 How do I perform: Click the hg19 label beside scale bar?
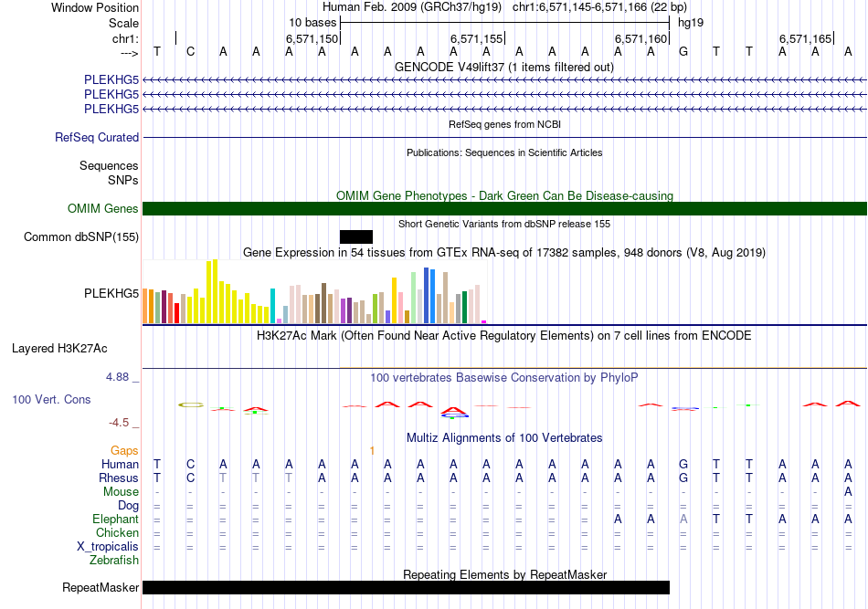[x=691, y=23]
